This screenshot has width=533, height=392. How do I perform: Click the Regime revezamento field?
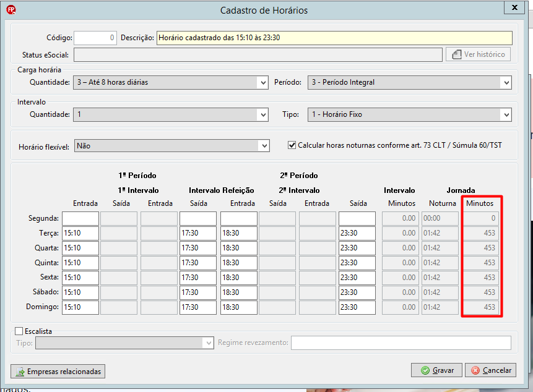coord(401,343)
